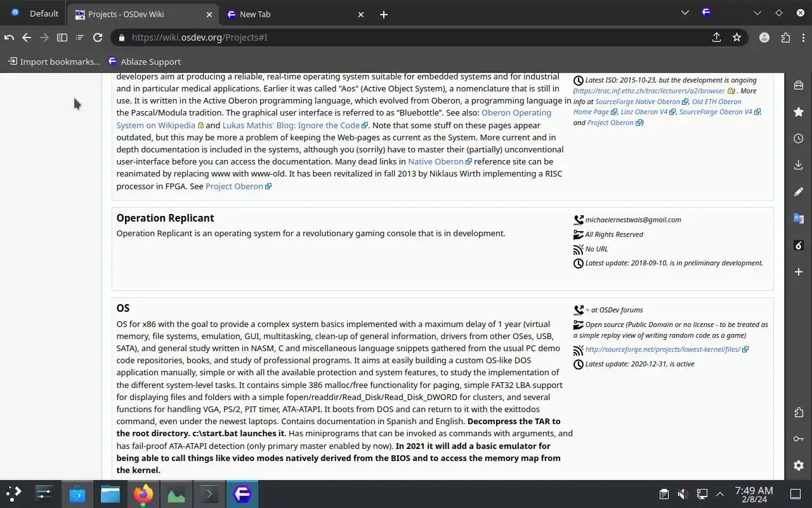Open Lukas Mathis' Blog: Ignore the Code link

[x=291, y=125]
